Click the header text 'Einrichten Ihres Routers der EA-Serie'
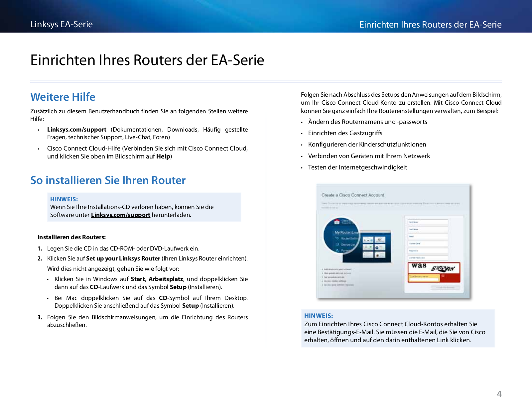 coord(431,25)
